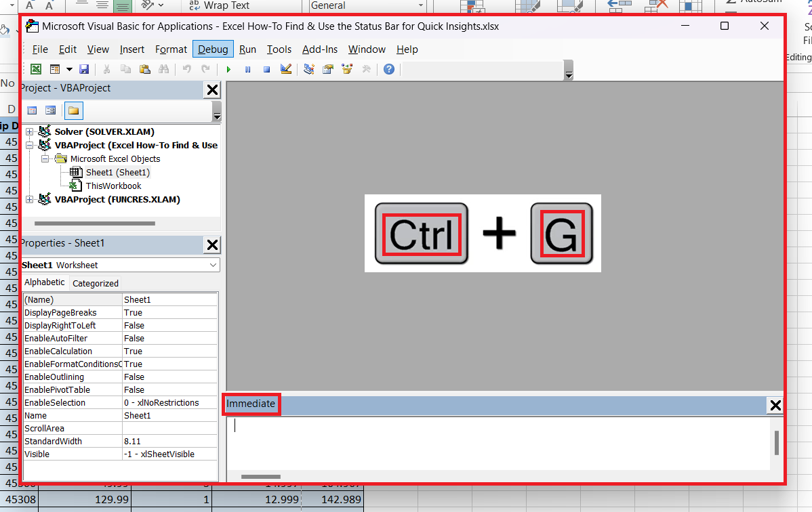Select ThisWorkbook in project tree

click(x=113, y=186)
